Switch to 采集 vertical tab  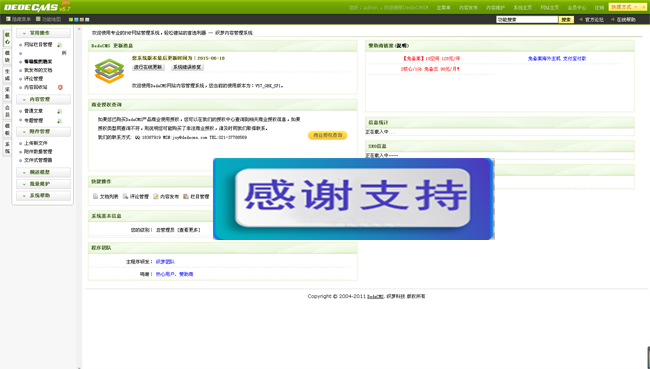pos(7,93)
